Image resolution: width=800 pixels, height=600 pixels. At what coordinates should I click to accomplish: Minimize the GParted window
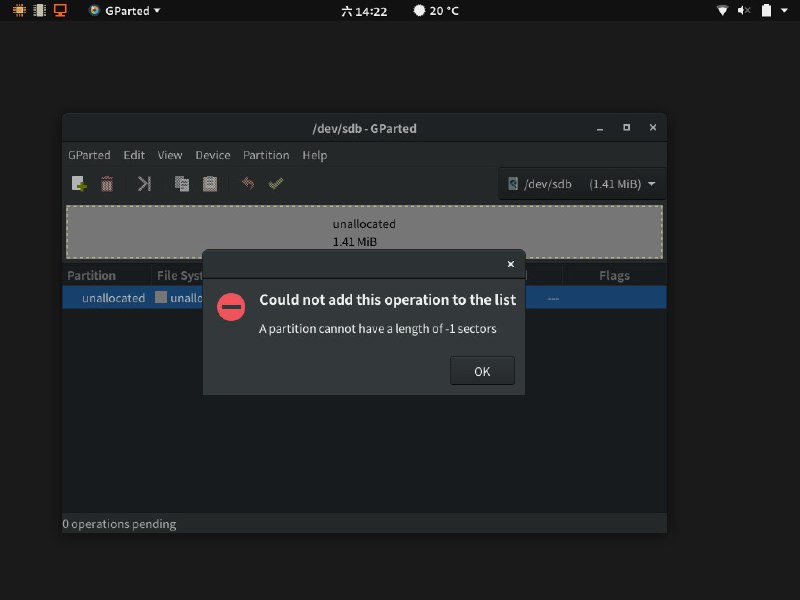[x=600, y=129]
